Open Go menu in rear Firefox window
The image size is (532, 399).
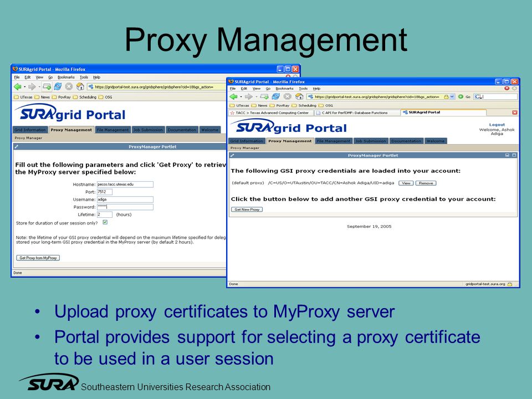[x=50, y=78]
